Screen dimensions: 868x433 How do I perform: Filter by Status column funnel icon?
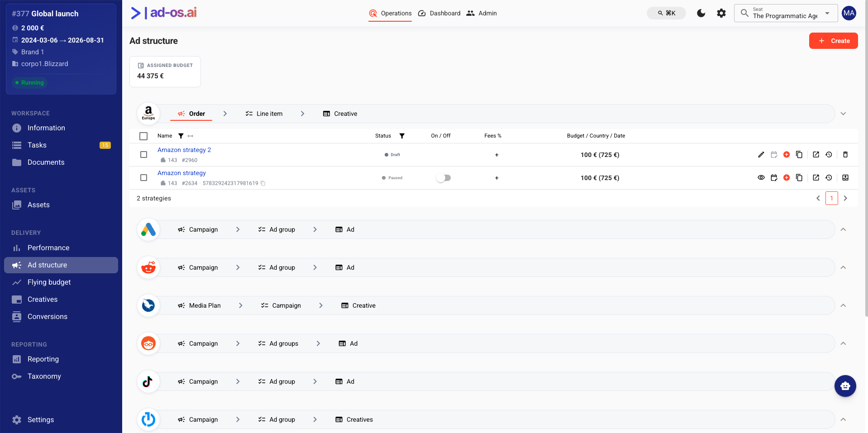click(x=402, y=136)
